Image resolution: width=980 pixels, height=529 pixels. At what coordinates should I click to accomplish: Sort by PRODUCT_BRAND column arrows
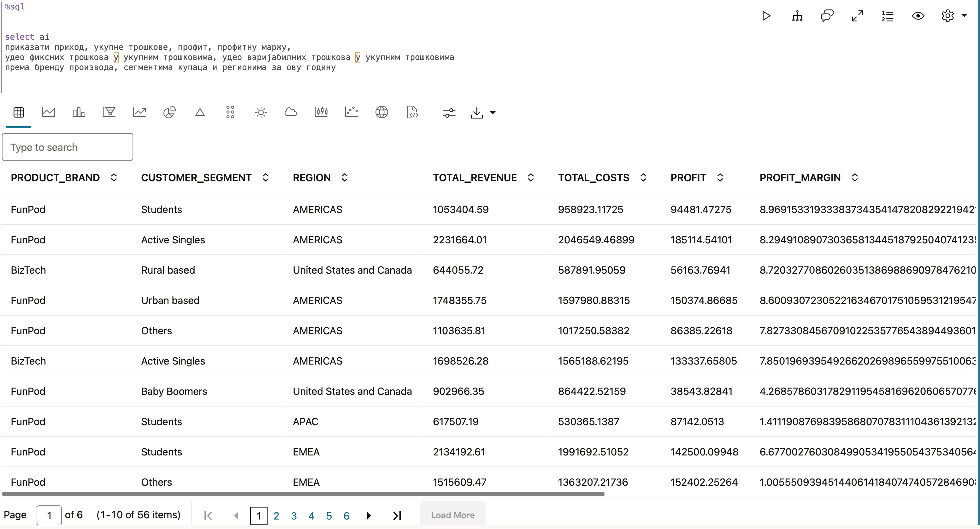pyautogui.click(x=114, y=178)
